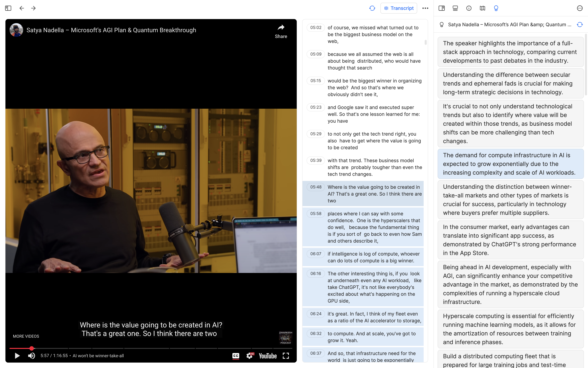
Task: Click the lightbulb icon beside the panel title
Action: (x=442, y=25)
